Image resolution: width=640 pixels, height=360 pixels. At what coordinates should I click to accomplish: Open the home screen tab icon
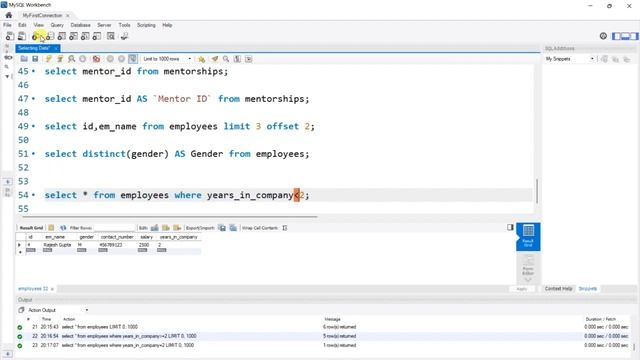click(9, 15)
